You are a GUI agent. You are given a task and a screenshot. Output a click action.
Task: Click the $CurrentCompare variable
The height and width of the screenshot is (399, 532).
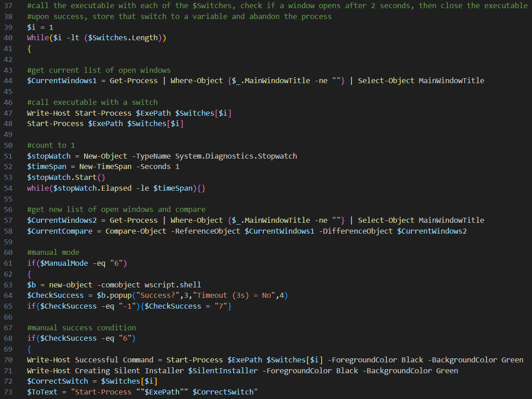pos(62,231)
